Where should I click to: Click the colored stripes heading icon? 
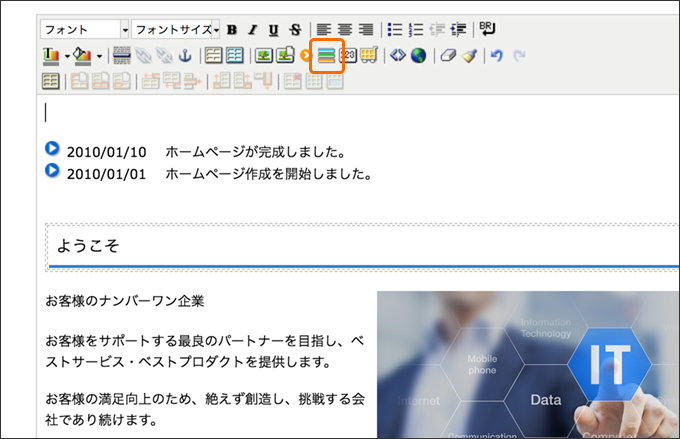[x=327, y=56]
